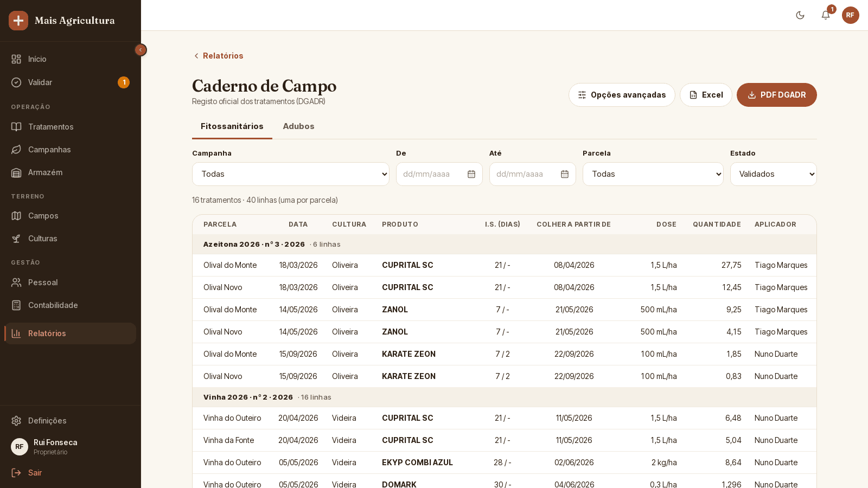Viewport: 868px width, 488px height.
Task: Switch to the Adubos tab
Action: tap(298, 126)
